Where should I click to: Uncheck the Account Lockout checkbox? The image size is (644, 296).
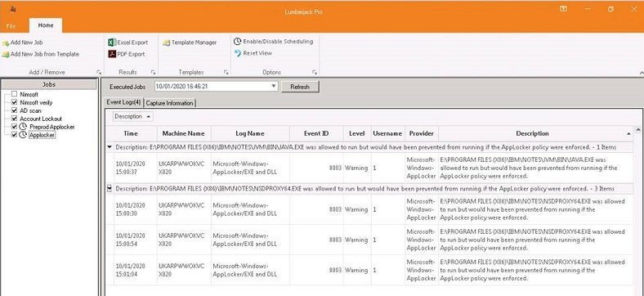click(x=15, y=119)
